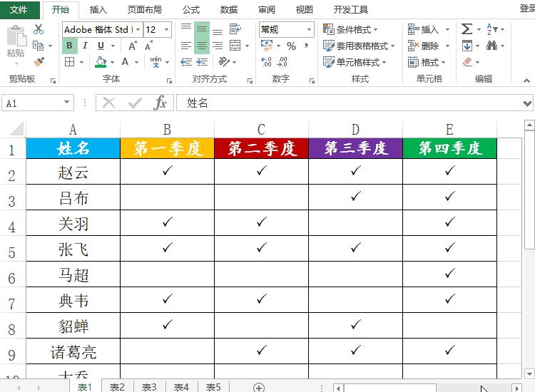The image size is (535, 392).
Task: Increase font size with large A
Action: coord(133,46)
